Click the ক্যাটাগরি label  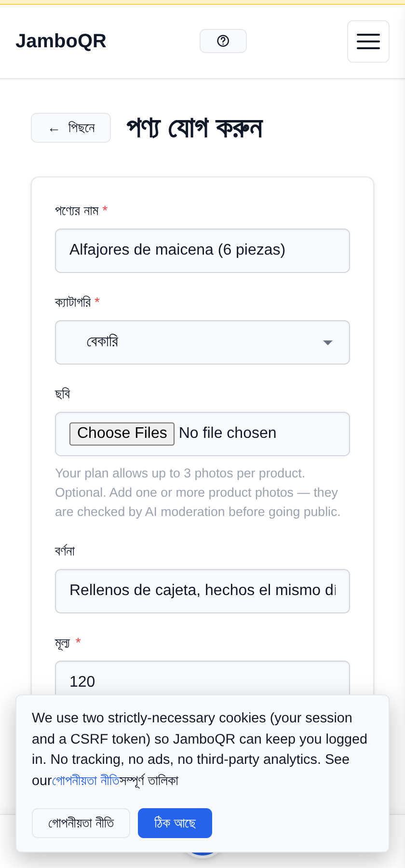pos(73,302)
